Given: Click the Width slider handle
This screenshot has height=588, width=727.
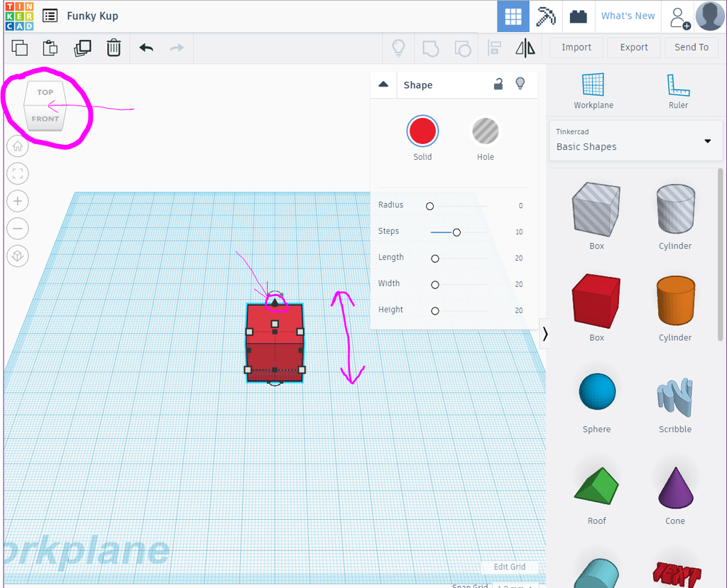Looking at the screenshot, I should click(x=435, y=285).
